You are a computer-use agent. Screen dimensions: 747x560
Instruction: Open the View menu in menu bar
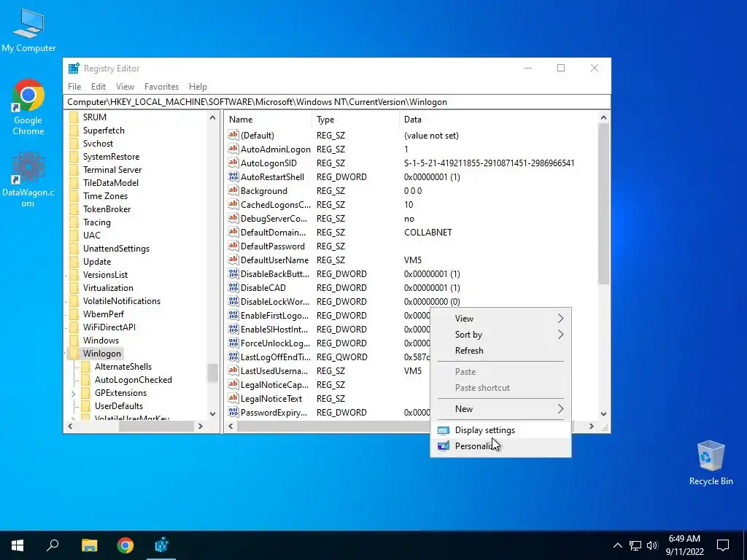pyautogui.click(x=125, y=87)
